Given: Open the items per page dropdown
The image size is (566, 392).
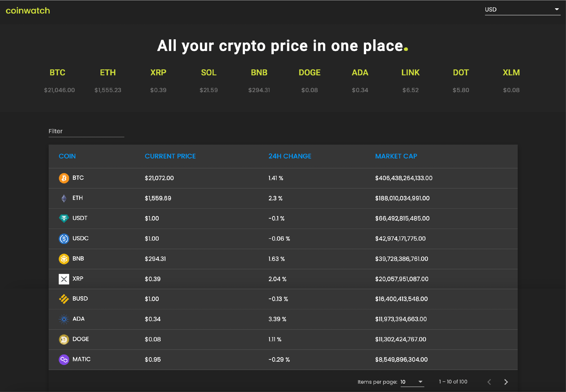Looking at the screenshot, I should pos(412,382).
